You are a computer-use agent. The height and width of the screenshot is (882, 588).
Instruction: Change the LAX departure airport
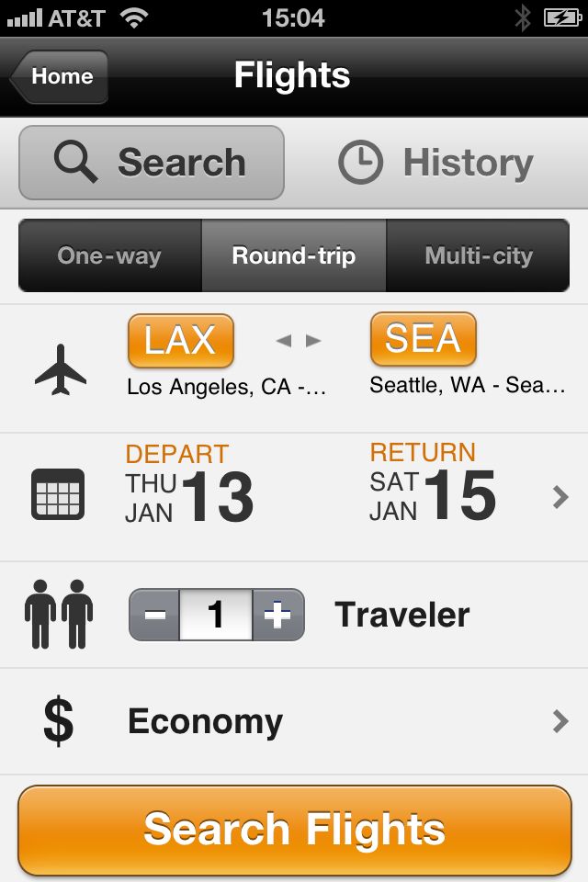click(181, 340)
